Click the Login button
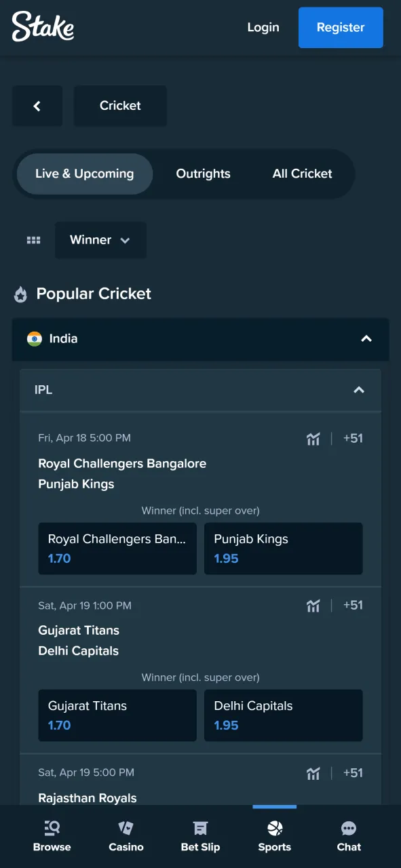The image size is (401, 868). (x=263, y=27)
